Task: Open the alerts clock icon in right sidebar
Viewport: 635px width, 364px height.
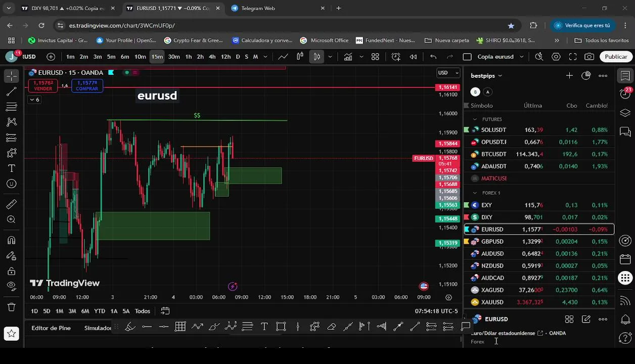Action: pos(625,93)
